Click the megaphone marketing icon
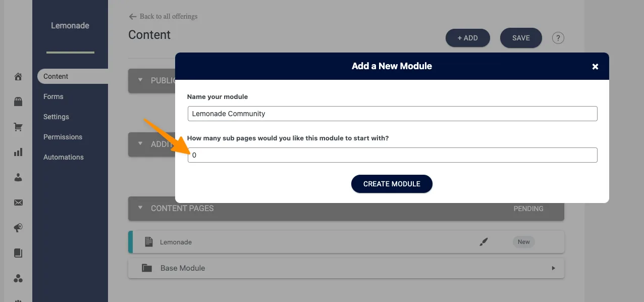644x302 pixels. coord(18,228)
